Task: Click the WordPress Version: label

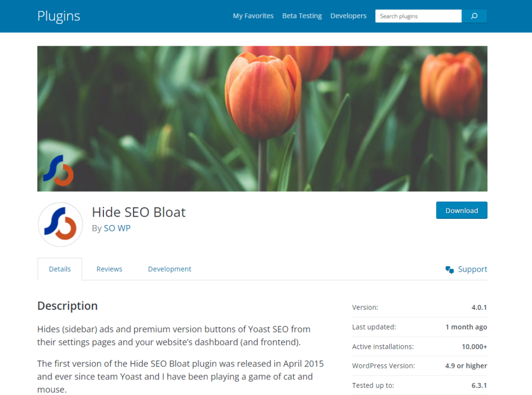Action: coord(383,366)
